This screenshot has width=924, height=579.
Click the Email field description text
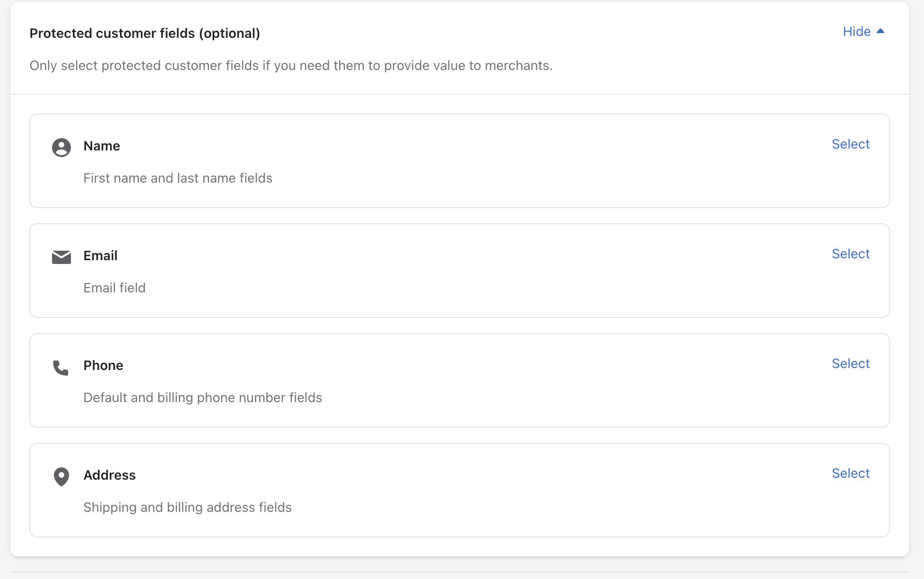[x=114, y=288]
